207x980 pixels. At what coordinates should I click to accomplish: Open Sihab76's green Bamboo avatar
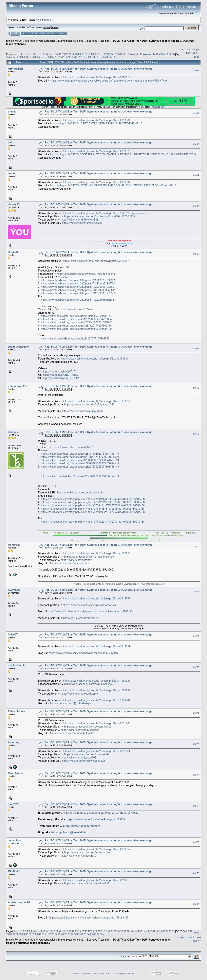click(x=16, y=460)
